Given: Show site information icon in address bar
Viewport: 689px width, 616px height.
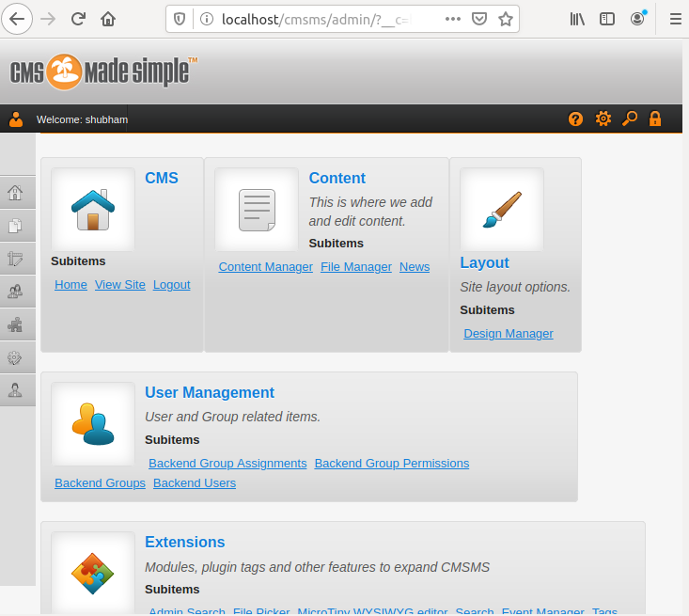Looking at the screenshot, I should [207, 19].
